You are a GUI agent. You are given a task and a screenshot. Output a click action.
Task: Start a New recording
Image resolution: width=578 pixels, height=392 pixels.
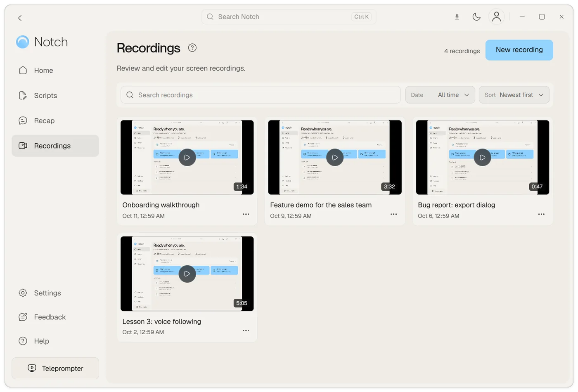click(519, 50)
